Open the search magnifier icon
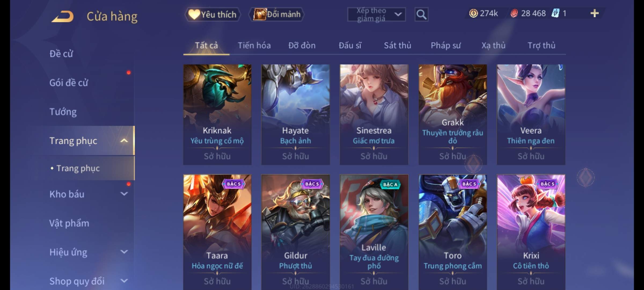This screenshot has width=644, height=290. pyautogui.click(x=421, y=15)
